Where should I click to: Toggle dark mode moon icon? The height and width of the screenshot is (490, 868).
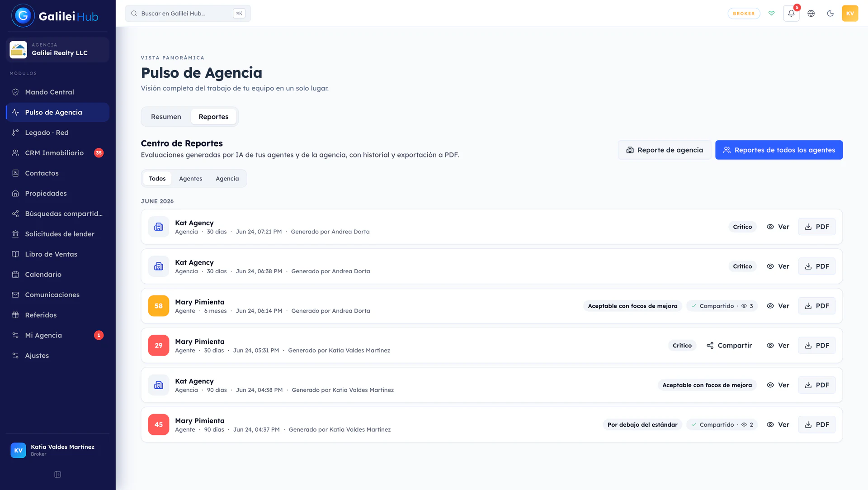pos(830,14)
